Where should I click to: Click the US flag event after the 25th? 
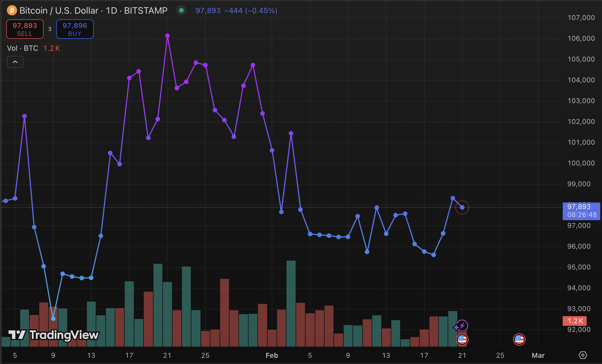tap(519, 340)
